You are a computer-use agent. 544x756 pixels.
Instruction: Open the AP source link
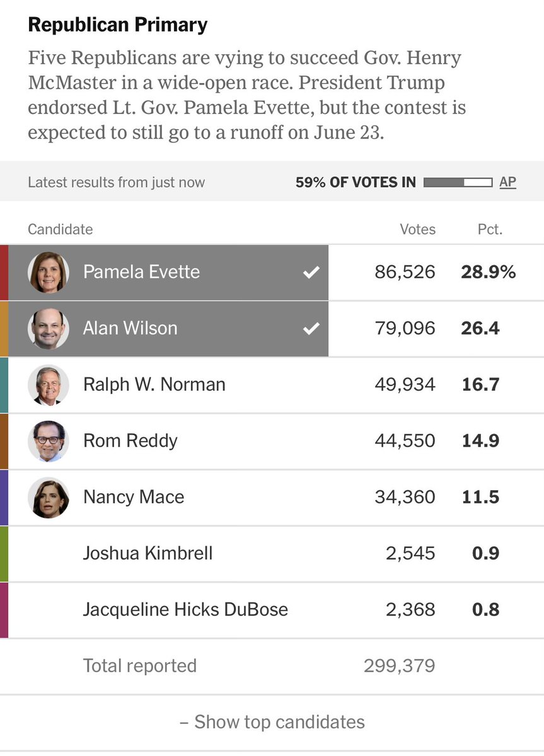point(507,182)
